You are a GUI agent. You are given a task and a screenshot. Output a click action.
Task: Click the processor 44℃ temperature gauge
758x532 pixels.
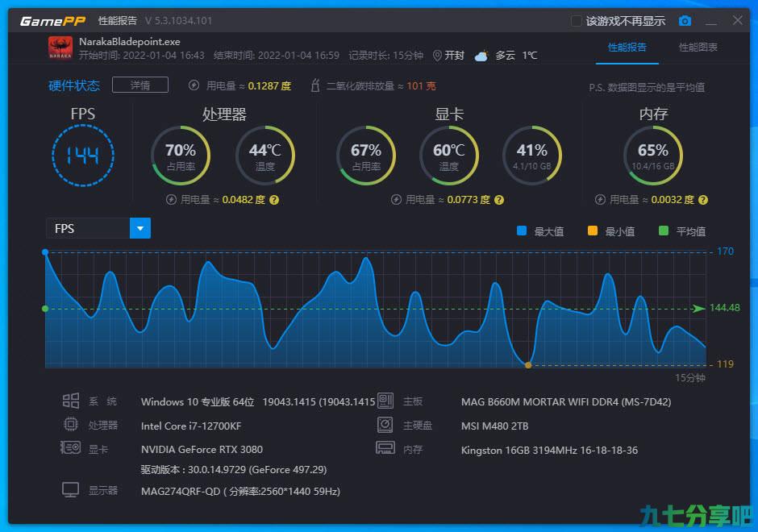pos(265,156)
